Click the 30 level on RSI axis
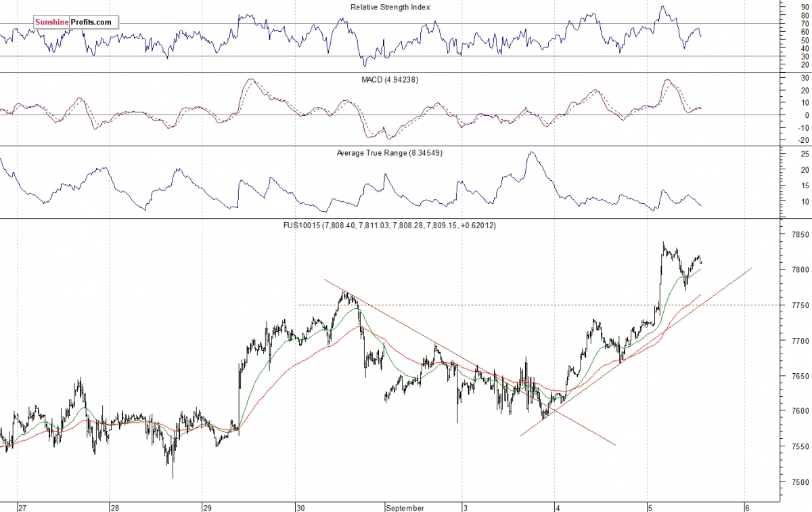The height and width of the screenshot is (512, 812). pyautogui.click(x=786, y=56)
